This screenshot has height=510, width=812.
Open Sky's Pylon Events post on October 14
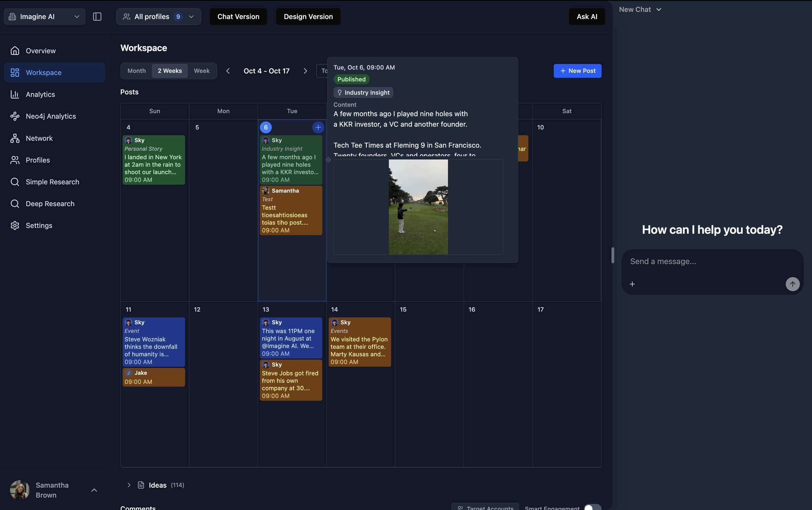pyautogui.click(x=360, y=342)
